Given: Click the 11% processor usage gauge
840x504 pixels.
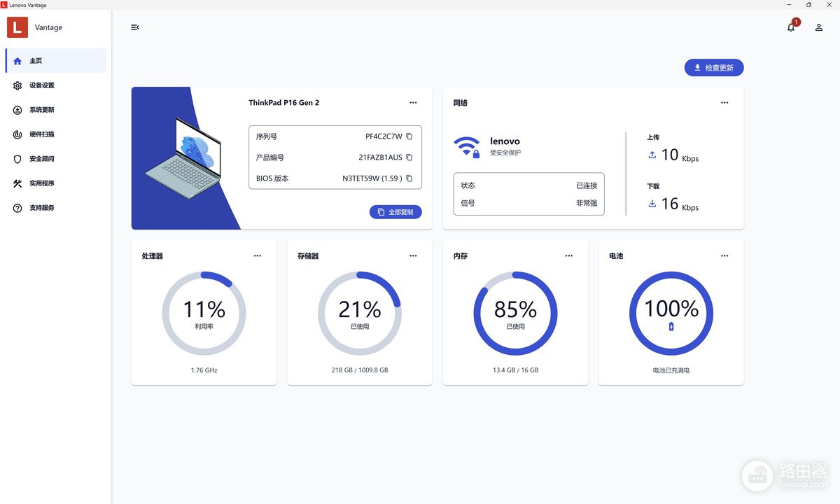Looking at the screenshot, I should tap(204, 313).
